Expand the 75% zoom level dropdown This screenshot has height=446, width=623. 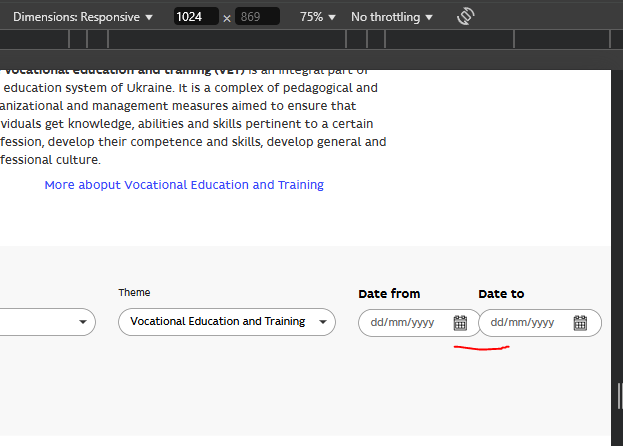[317, 17]
